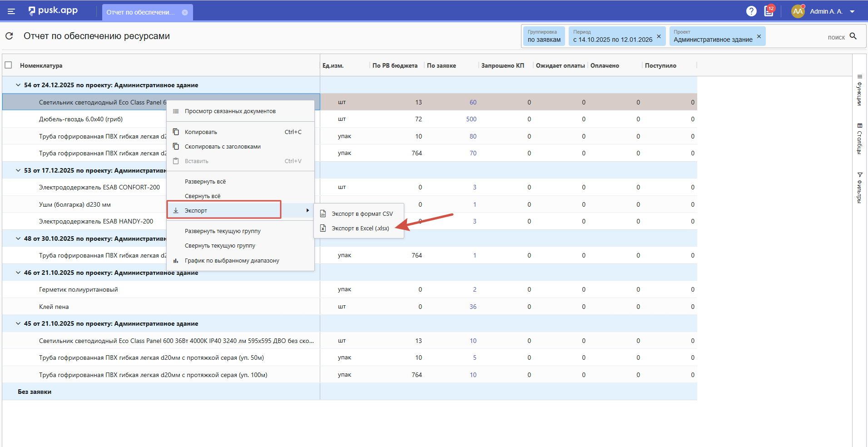
Task: Open the hamburger navigation menu
Action: pos(11,11)
